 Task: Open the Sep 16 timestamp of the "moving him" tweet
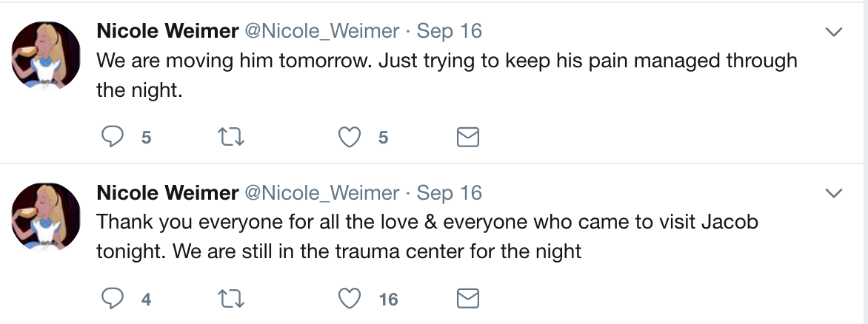[x=449, y=31]
